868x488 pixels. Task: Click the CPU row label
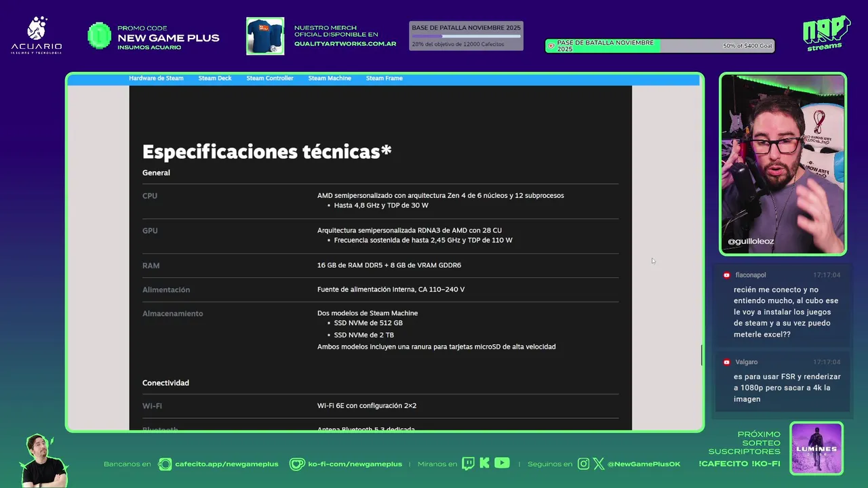tap(150, 196)
